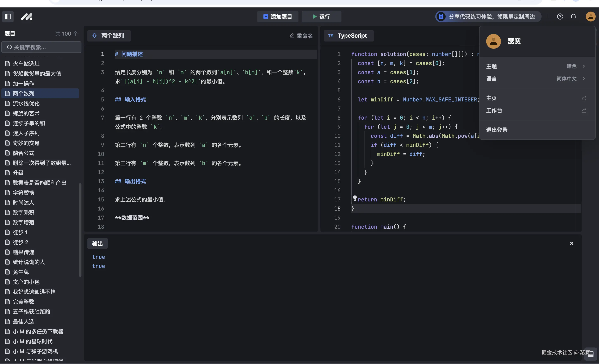Open the help question mark icon

[x=560, y=17]
